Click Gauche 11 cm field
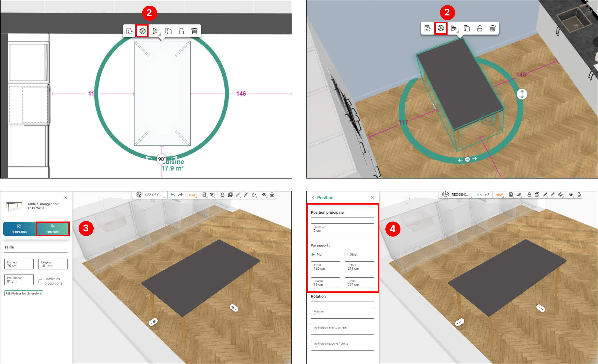The width and height of the screenshot is (598, 364). click(x=325, y=283)
